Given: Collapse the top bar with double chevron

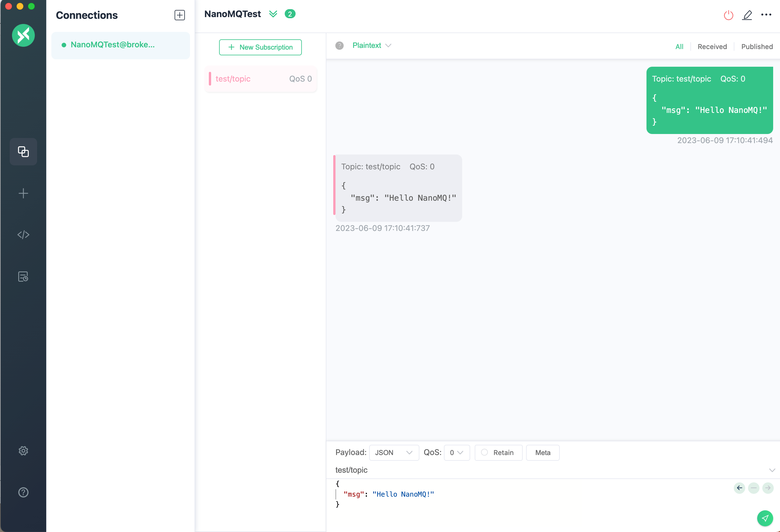Looking at the screenshot, I should 273,14.
